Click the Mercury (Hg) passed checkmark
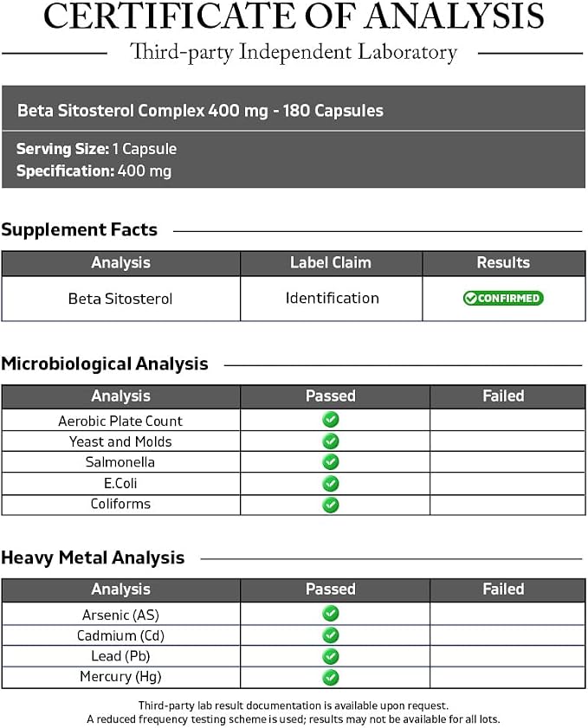 331,678
